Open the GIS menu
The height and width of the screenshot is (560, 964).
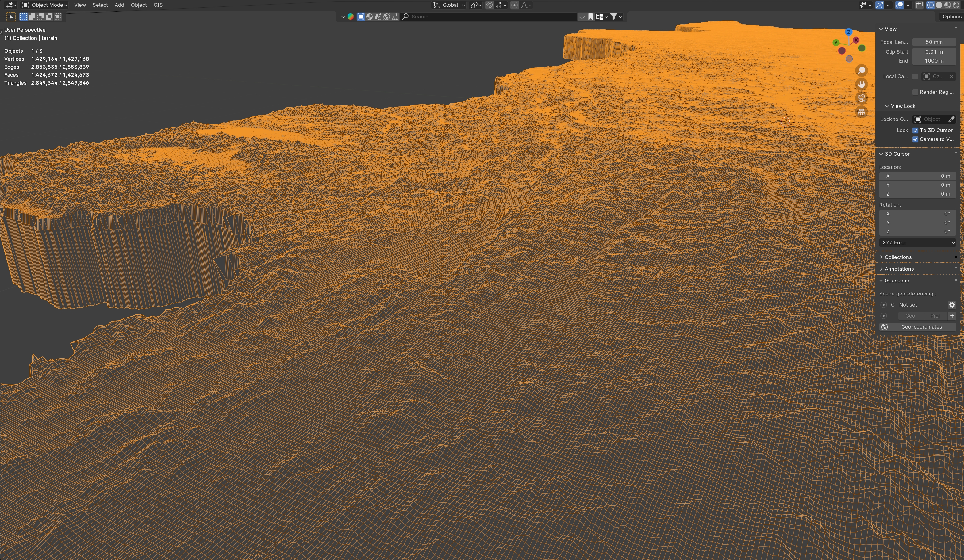(x=158, y=5)
